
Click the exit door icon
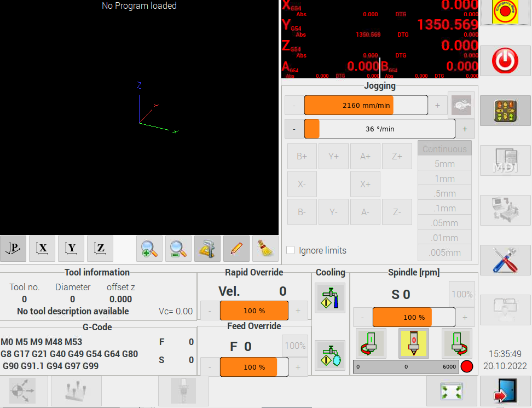coord(505,391)
